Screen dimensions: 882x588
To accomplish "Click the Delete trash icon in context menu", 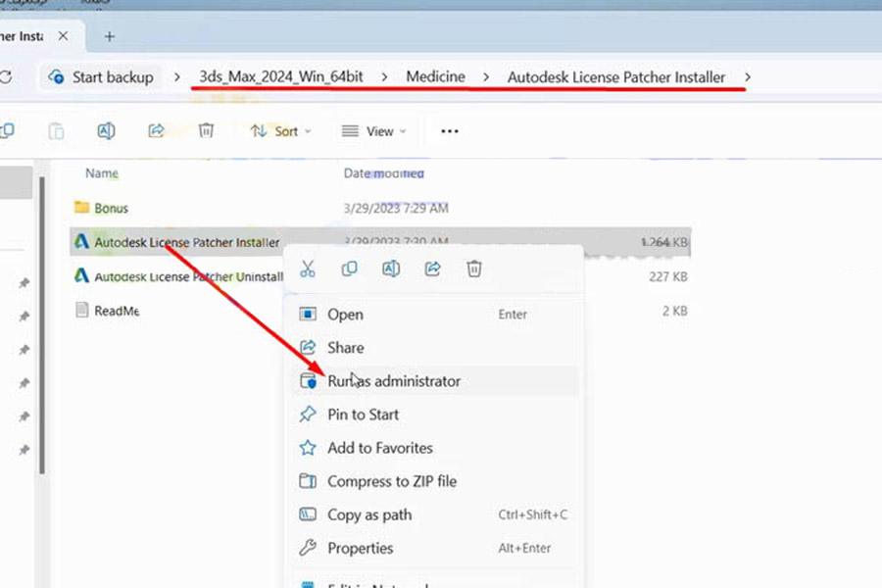I will tap(474, 269).
